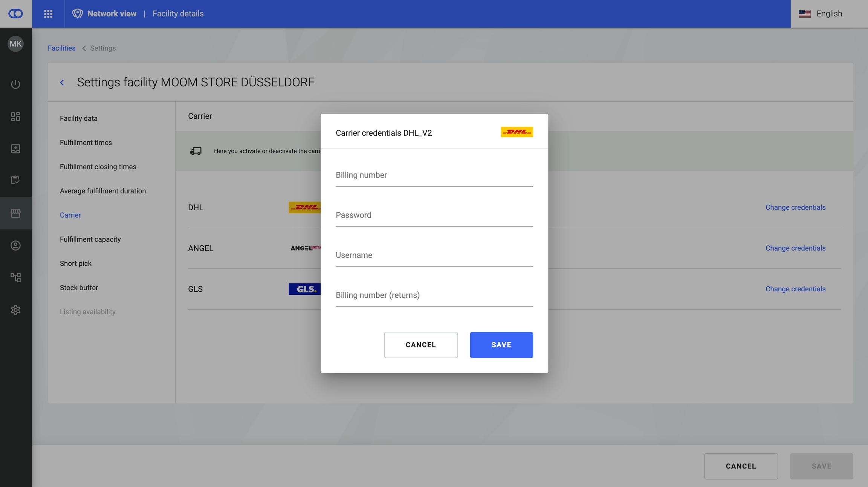Click the power icon in sidebar
868x487 pixels.
click(x=15, y=84)
